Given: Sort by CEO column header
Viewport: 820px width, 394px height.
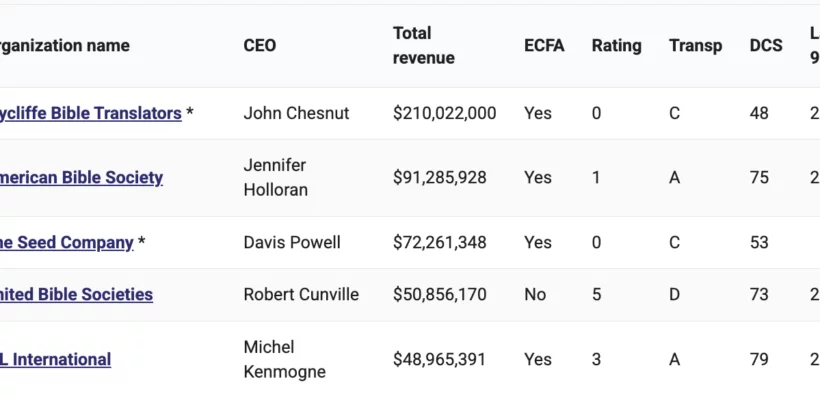Looking at the screenshot, I should click(x=259, y=46).
